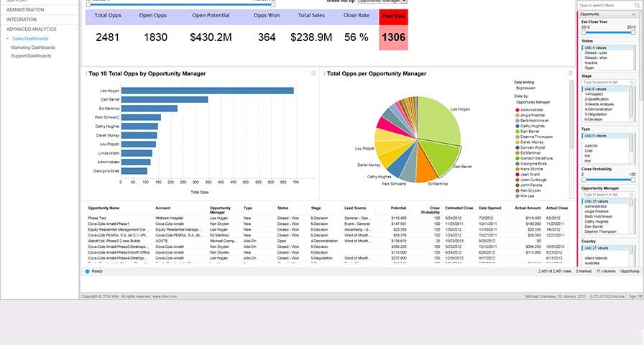Open Marketing Dashboards in the sidebar
The image size is (644, 345).
[x=33, y=47]
